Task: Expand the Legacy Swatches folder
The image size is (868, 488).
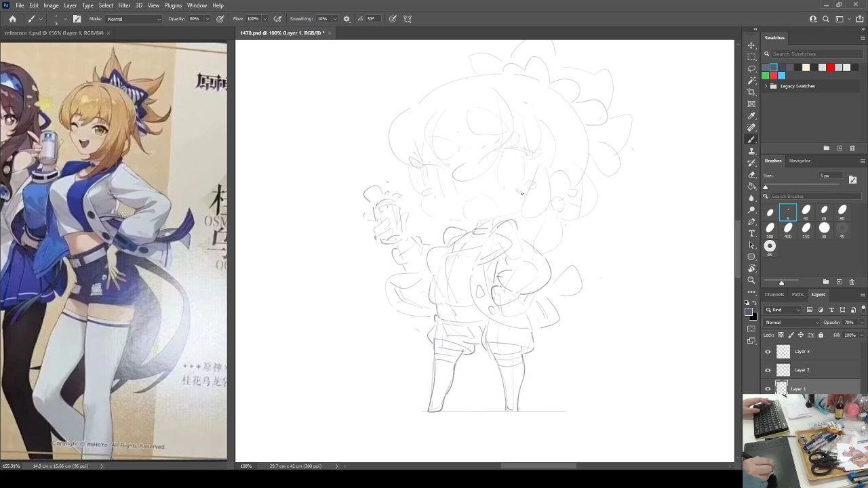Action: tap(766, 86)
